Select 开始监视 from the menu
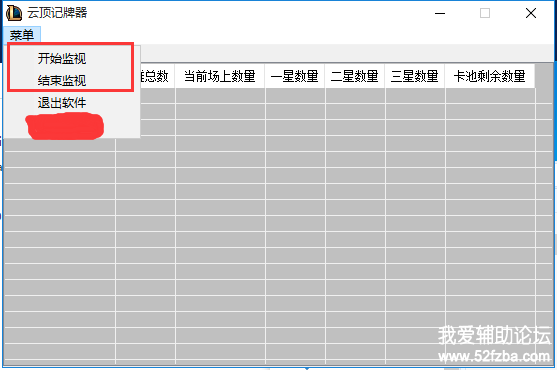 click(62, 58)
